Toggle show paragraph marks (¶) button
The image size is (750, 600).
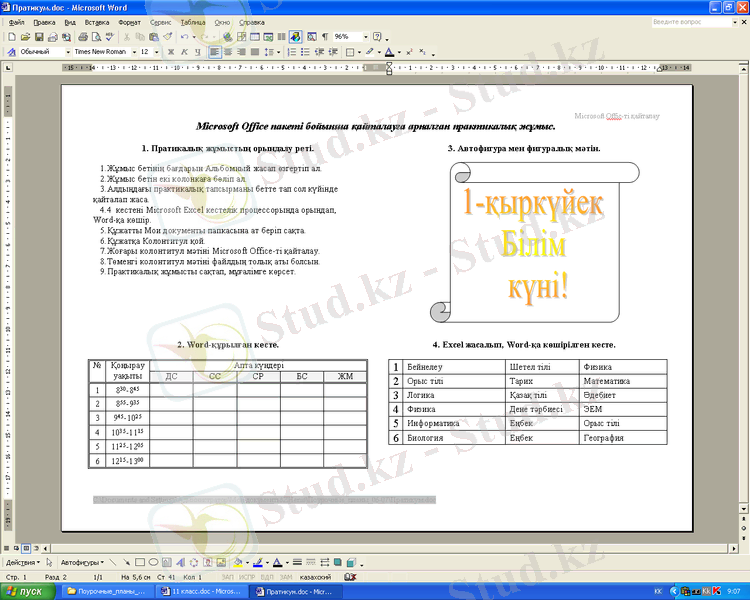tap(325, 36)
